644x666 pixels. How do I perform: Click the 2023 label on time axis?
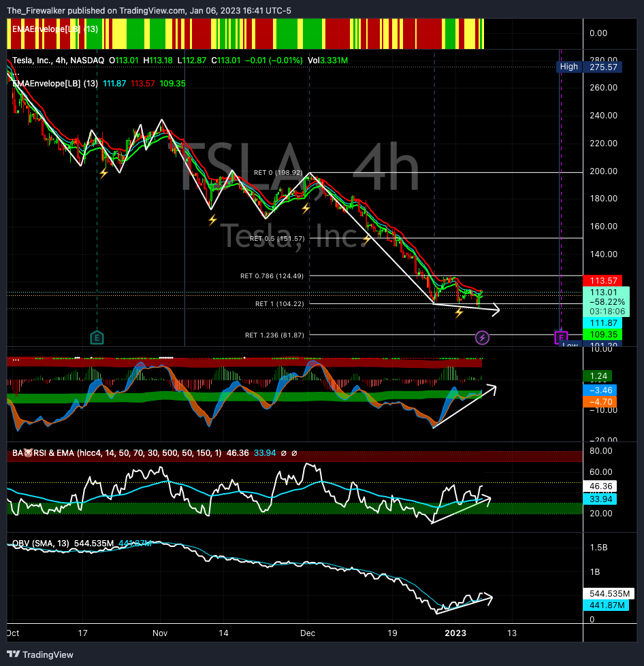455,633
